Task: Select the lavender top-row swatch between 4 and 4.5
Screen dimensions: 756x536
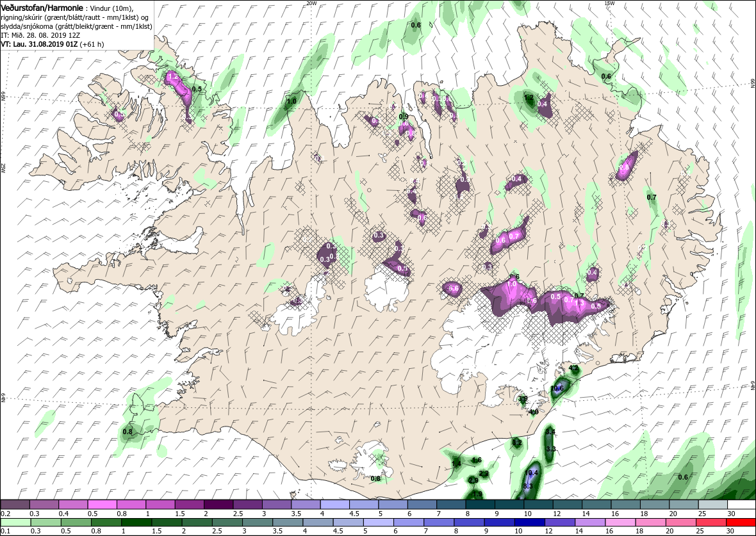Action: 334,505
